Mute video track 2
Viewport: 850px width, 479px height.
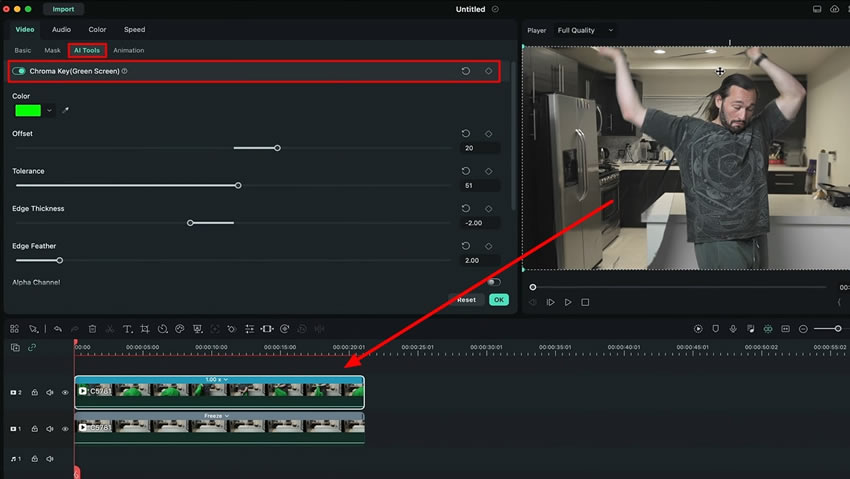50,392
